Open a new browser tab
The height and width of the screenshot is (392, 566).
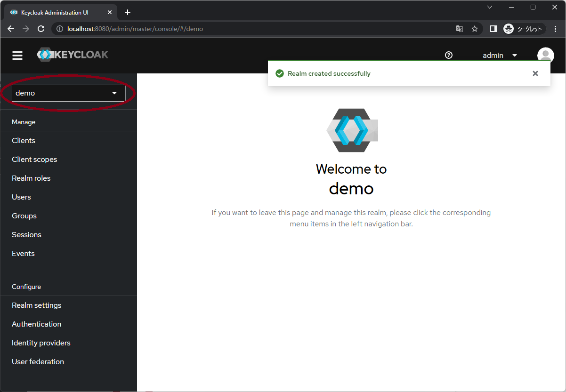pyautogui.click(x=128, y=12)
